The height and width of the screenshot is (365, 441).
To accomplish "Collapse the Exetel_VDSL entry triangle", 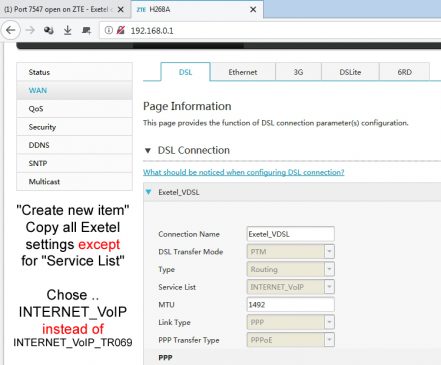I will point(149,192).
